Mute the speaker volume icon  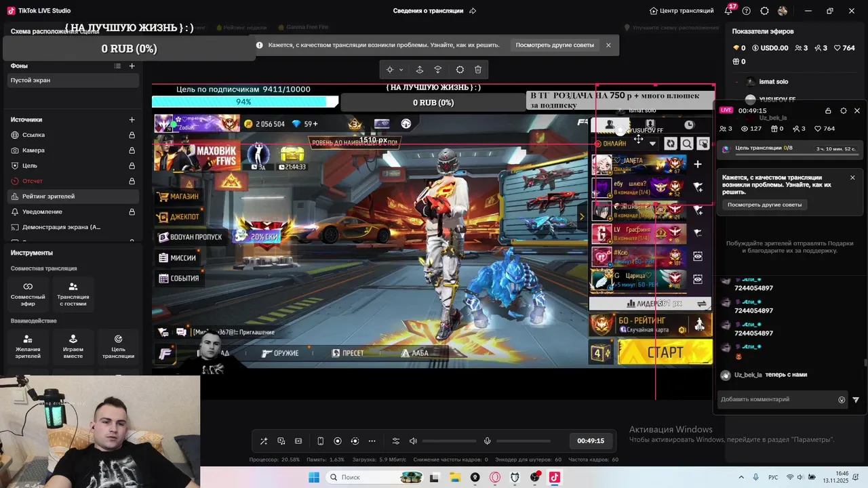coord(413,441)
